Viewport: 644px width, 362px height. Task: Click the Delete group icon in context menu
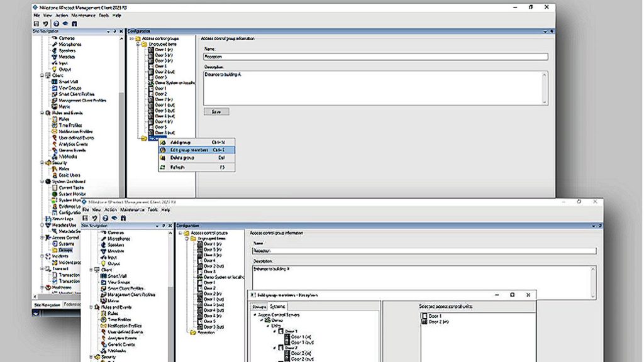pos(164,158)
